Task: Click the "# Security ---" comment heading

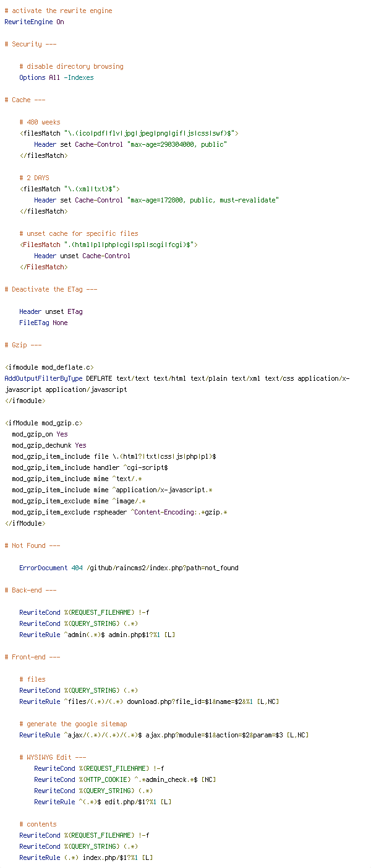Action: (32, 44)
